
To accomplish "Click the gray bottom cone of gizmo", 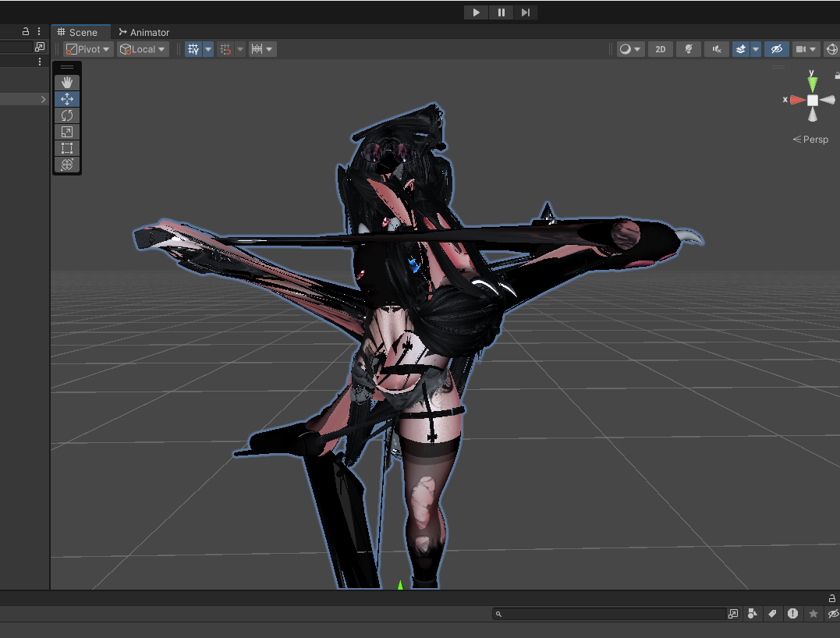I will coord(813,115).
